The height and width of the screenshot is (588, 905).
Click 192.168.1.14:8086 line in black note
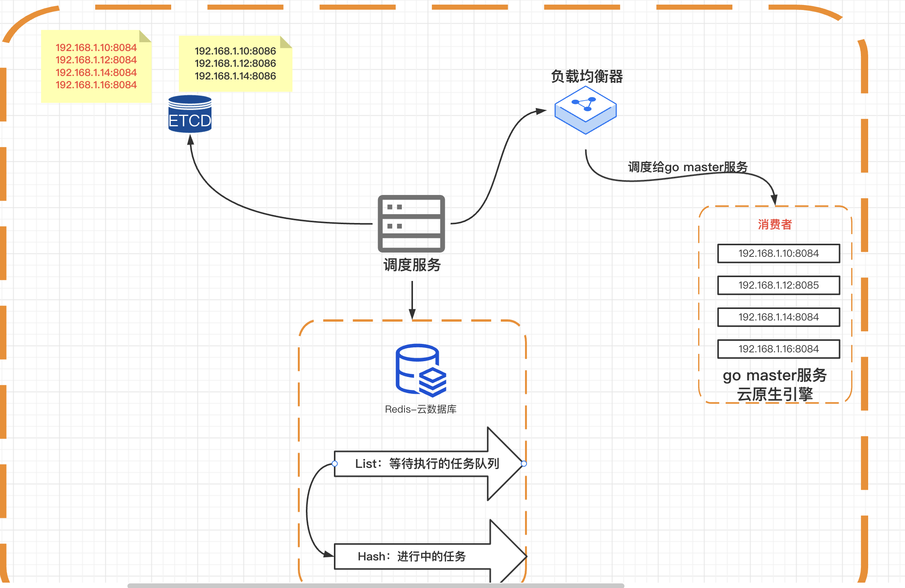click(x=235, y=76)
